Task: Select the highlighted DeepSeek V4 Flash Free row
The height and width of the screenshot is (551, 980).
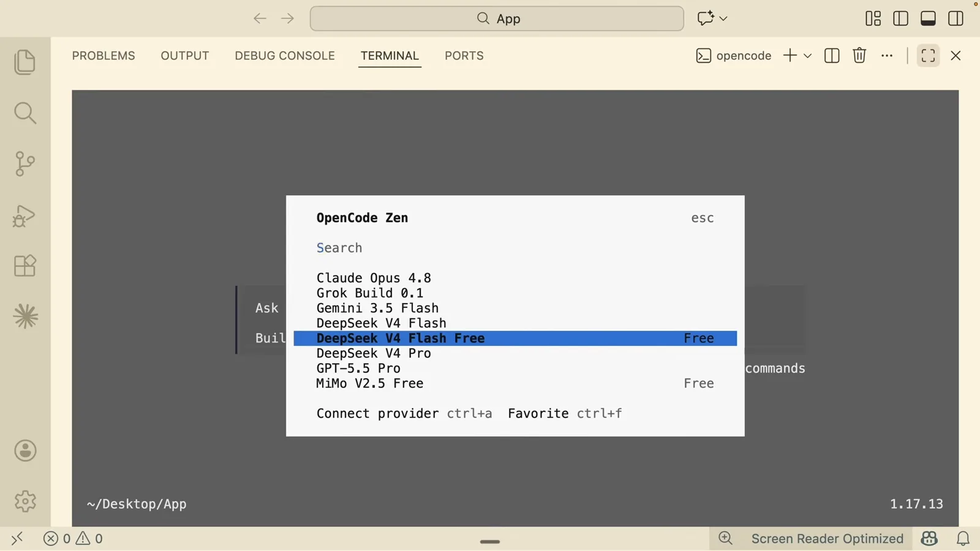Action: (x=515, y=339)
